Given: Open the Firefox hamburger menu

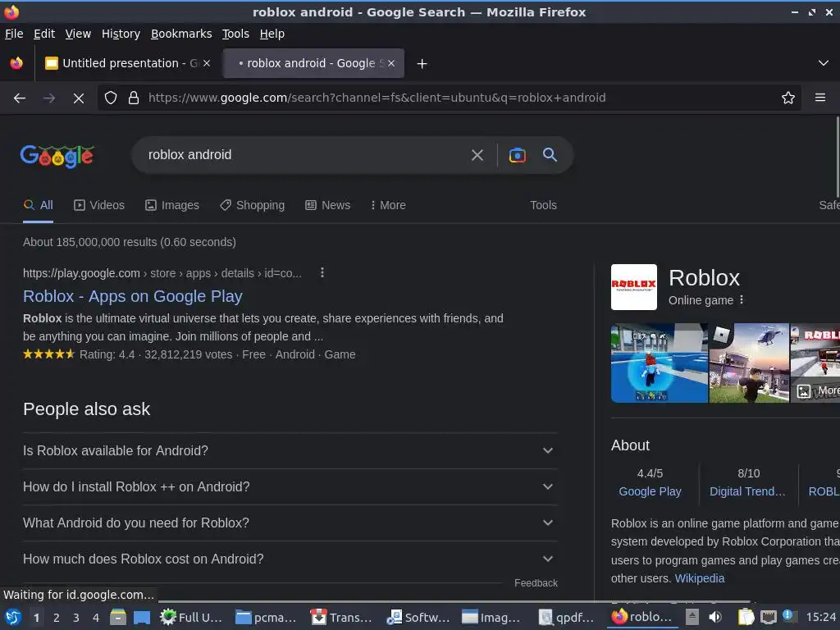Looking at the screenshot, I should click(x=819, y=98).
